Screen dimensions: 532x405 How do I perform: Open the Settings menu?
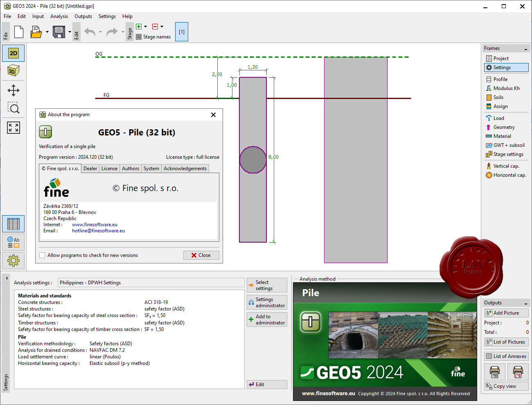pos(107,16)
